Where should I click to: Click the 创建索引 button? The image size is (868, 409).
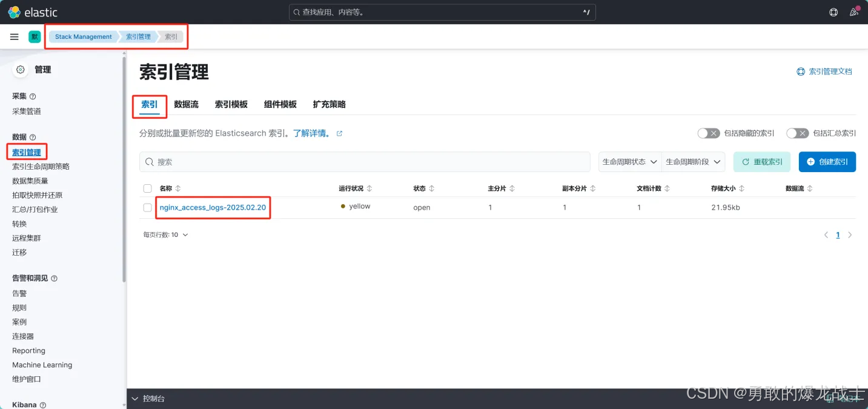tap(827, 162)
